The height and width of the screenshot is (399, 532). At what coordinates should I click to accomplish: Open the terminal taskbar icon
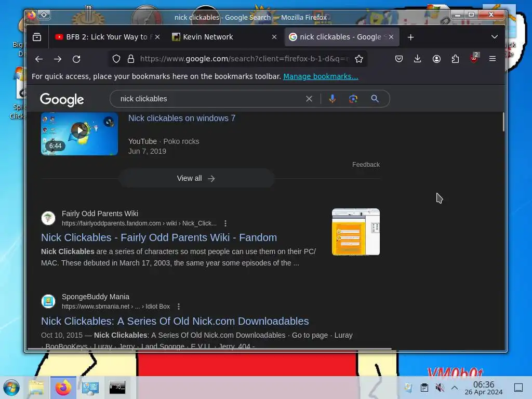117,388
